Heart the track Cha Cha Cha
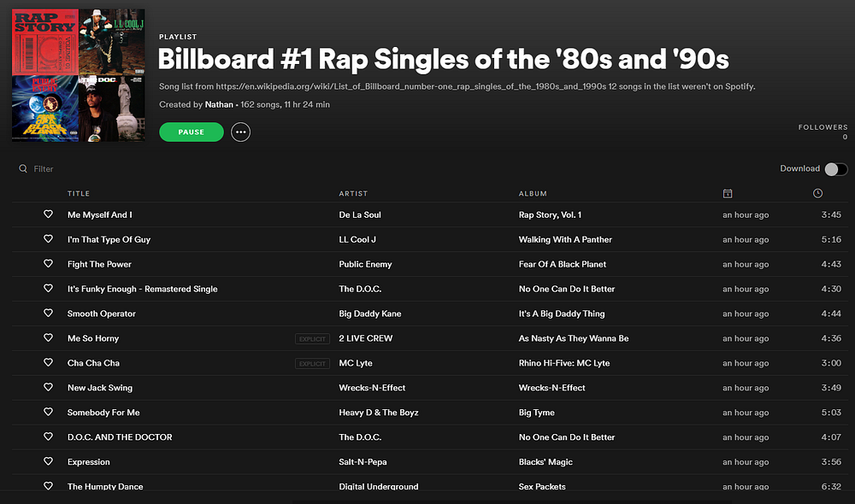855x504 pixels. pos(49,363)
